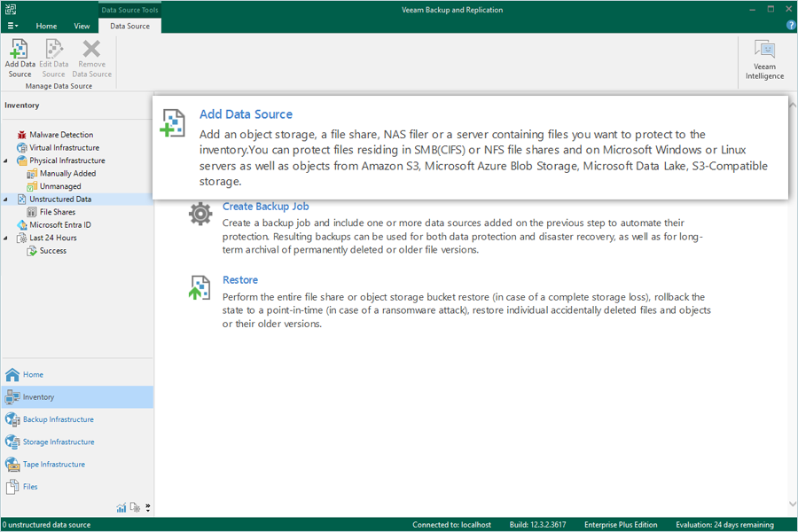Open the Inventory view in navigation pane
Viewport: 798px width, 532px height.
click(x=77, y=397)
